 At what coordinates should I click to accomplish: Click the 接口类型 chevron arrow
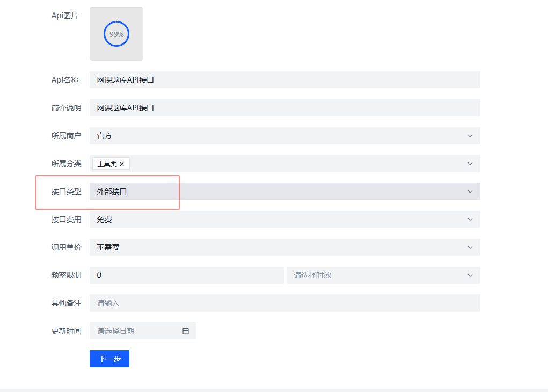pos(470,191)
